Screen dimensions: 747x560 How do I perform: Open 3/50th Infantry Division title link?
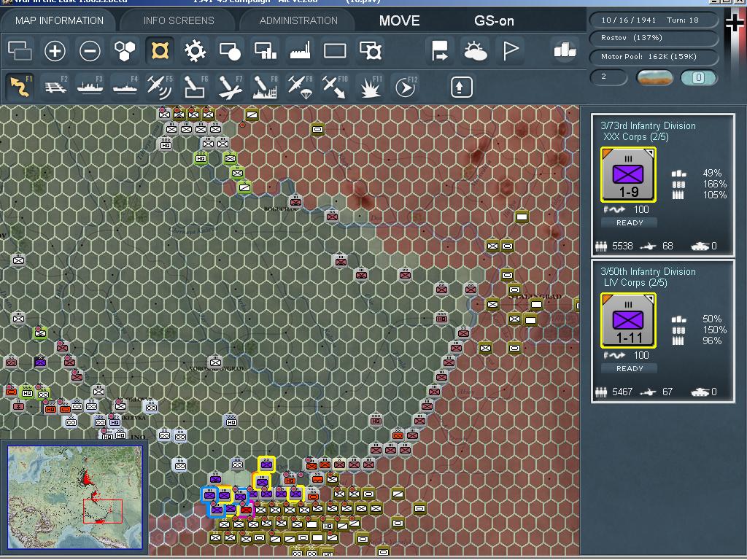pos(648,271)
